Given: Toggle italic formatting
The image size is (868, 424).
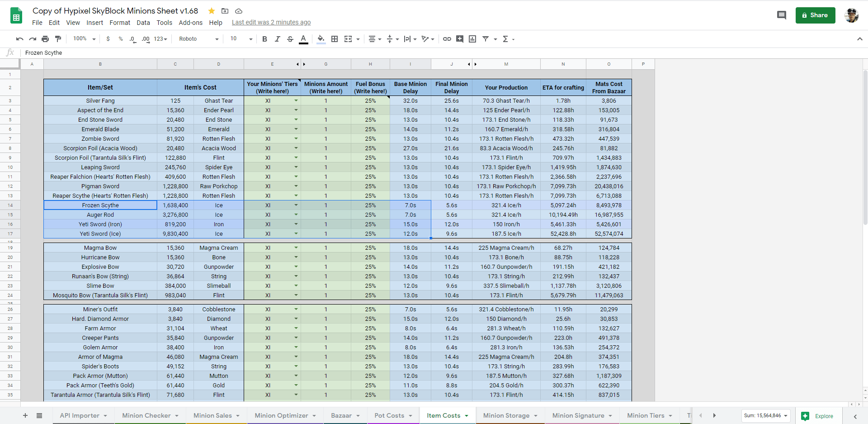Looking at the screenshot, I should point(278,39).
